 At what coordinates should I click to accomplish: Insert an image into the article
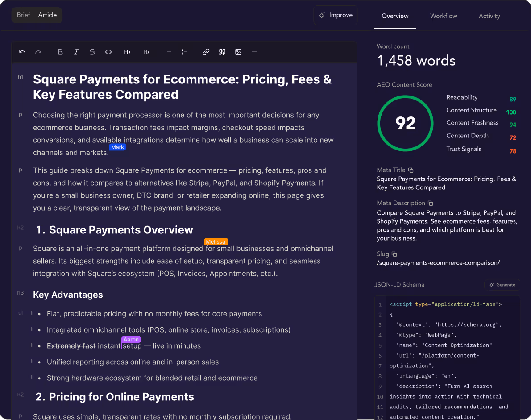(x=238, y=52)
